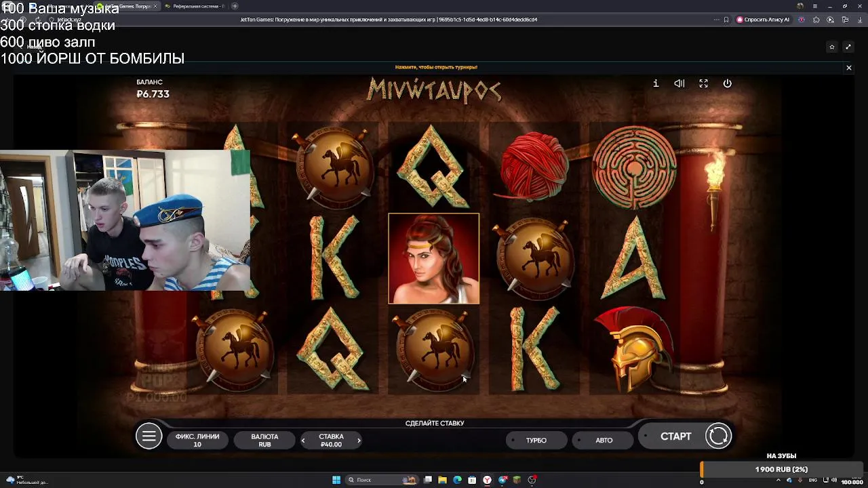The image size is (868, 488).
Task: Switch the game to fullscreen mode
Action: (703, 83)
